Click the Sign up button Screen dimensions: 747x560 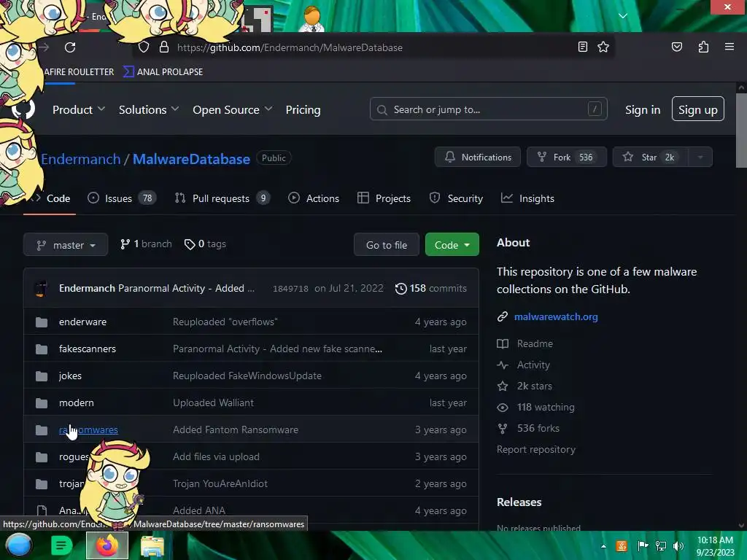(698, 109)
